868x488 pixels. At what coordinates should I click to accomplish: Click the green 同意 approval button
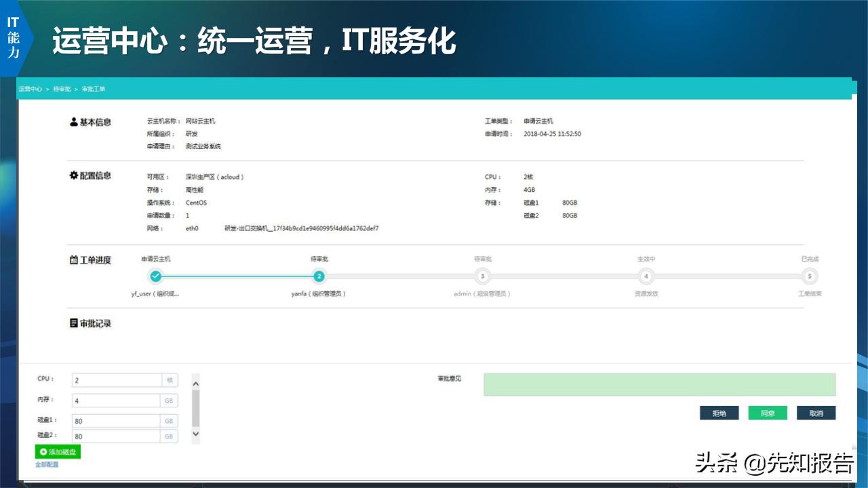767,413
